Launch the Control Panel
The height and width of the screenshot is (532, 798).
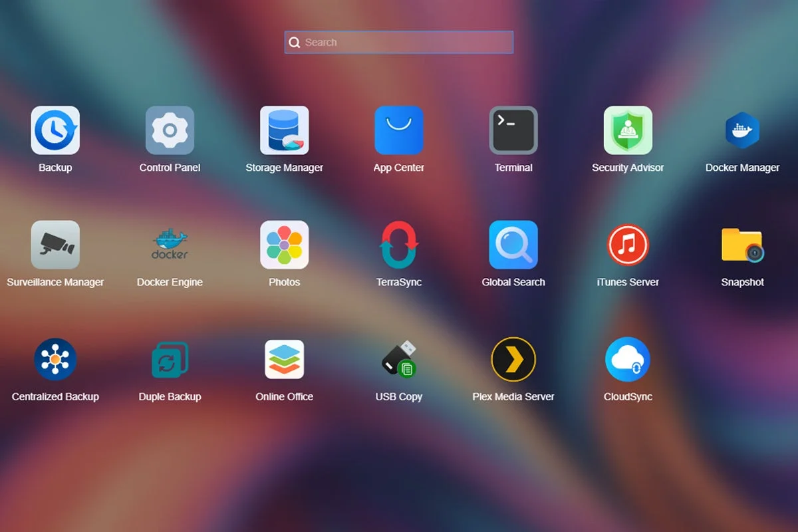pos(170,130)
